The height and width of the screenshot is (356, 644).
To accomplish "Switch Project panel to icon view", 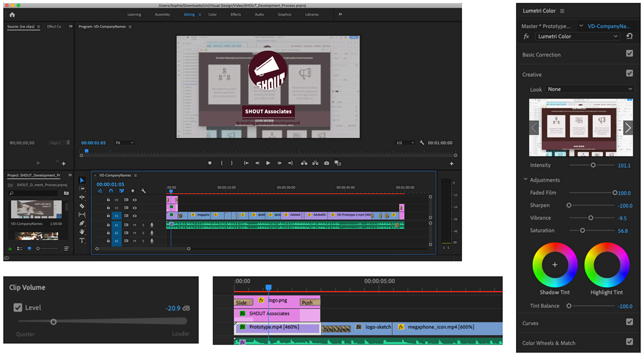I will pyautogui.click(x=29, y=249).
